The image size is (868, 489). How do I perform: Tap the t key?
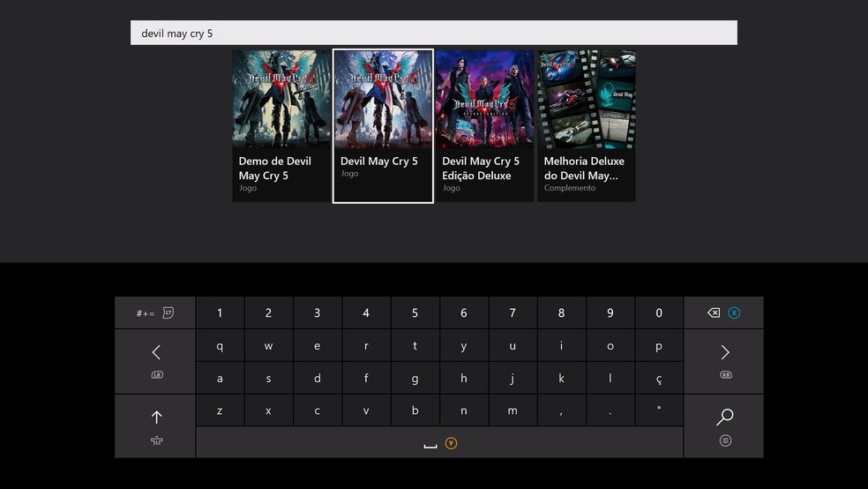click(x=415, y=346)
